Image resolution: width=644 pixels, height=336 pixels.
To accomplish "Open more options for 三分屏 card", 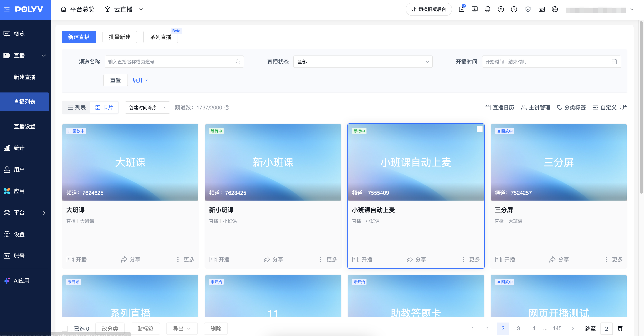I will point(614,260).
